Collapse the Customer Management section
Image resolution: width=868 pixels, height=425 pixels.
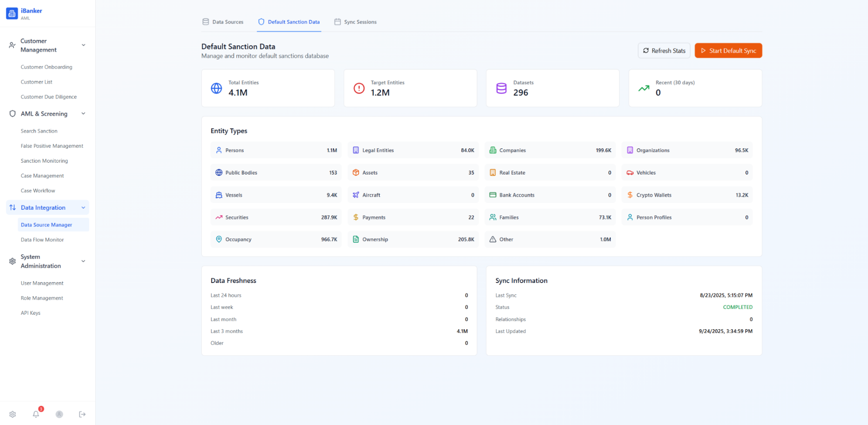pos(83,45)
